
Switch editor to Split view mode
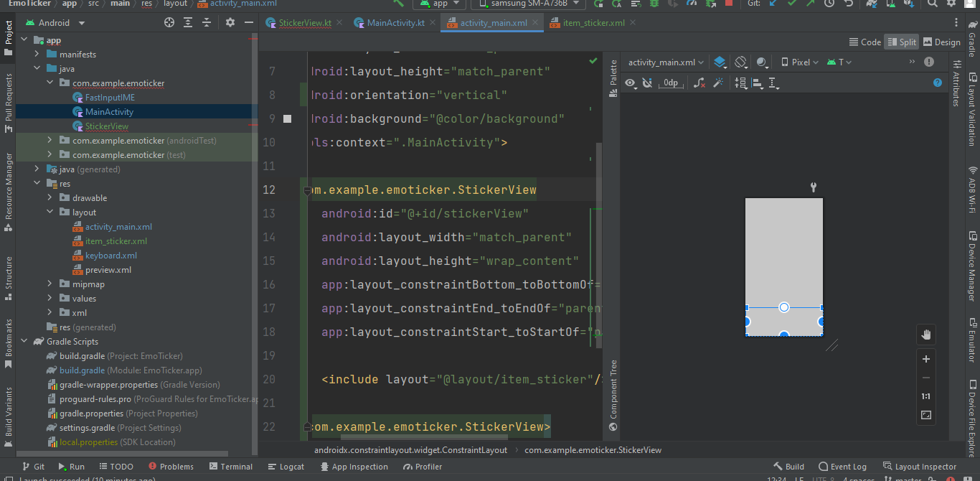tap(902, 42)
